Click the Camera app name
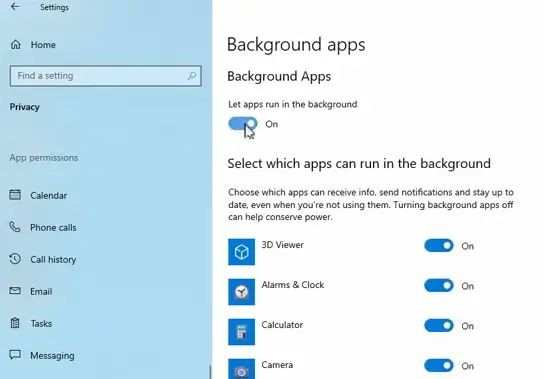The height and width of the screenshot is (379, 544). pos(277,365)
